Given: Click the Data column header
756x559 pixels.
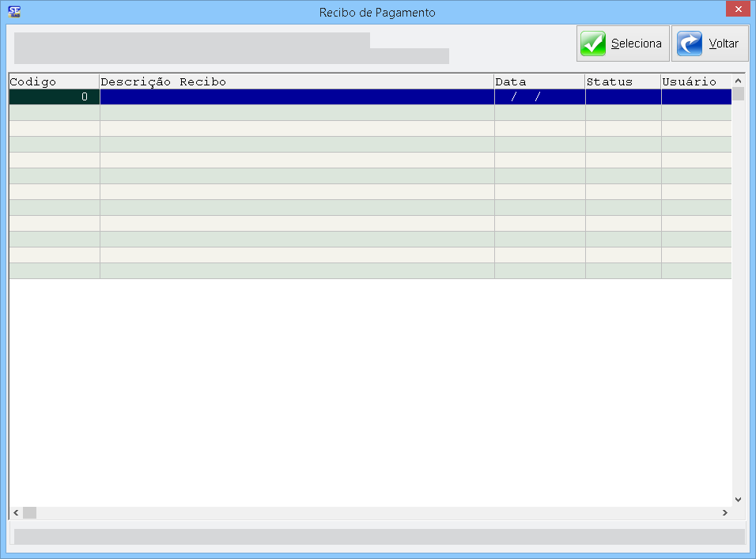Looking at the screenshot, I should pos(539,81).
